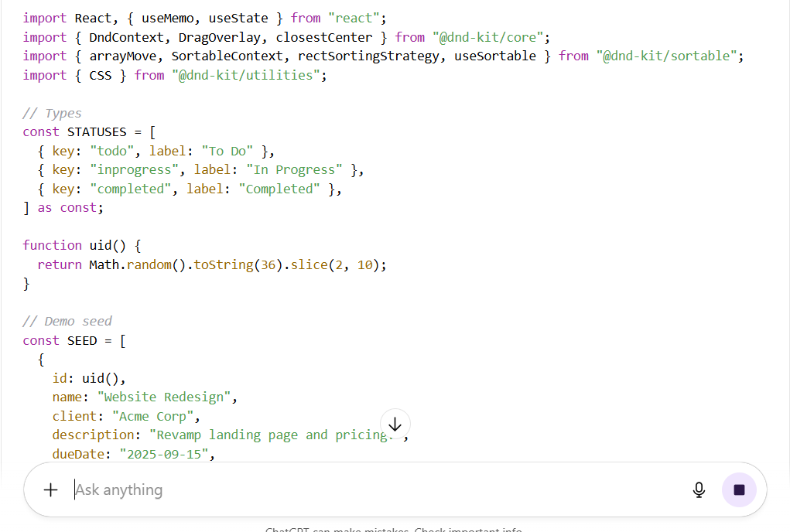Click "DragOverlay" in the imports
The width and height of the screenshot is (790, 532).
click(219, 37)
